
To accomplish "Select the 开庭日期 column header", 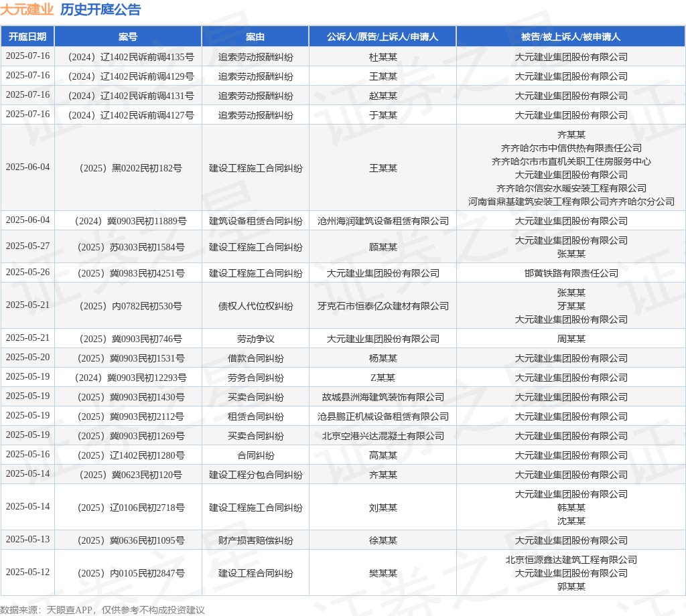I will pos(27,37).
